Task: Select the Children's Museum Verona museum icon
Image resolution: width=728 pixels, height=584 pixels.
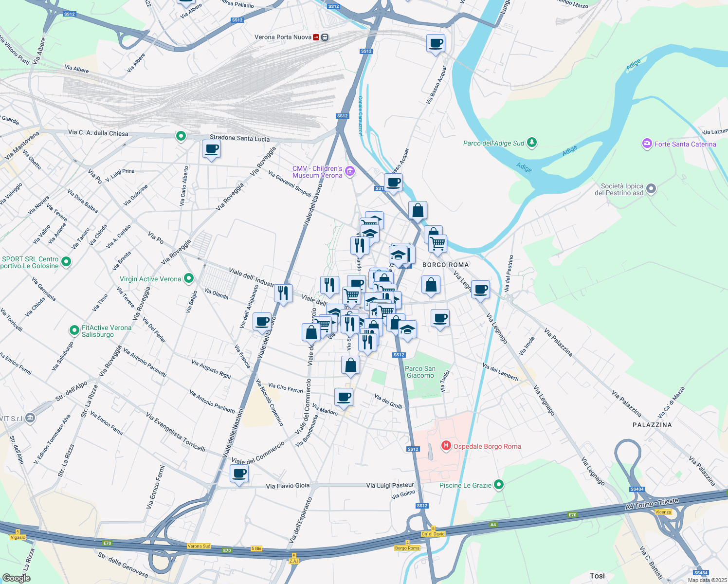Action: pyautogui.click(x=349, y=171)
